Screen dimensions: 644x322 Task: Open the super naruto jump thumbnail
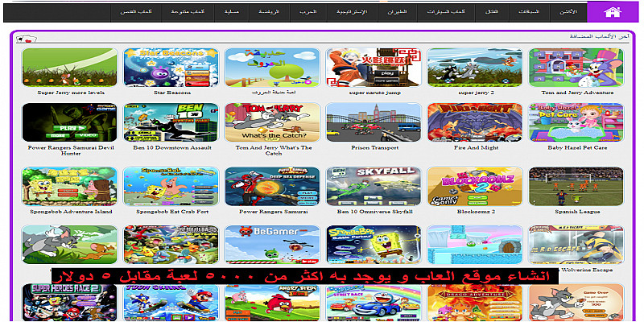[374, 68]
